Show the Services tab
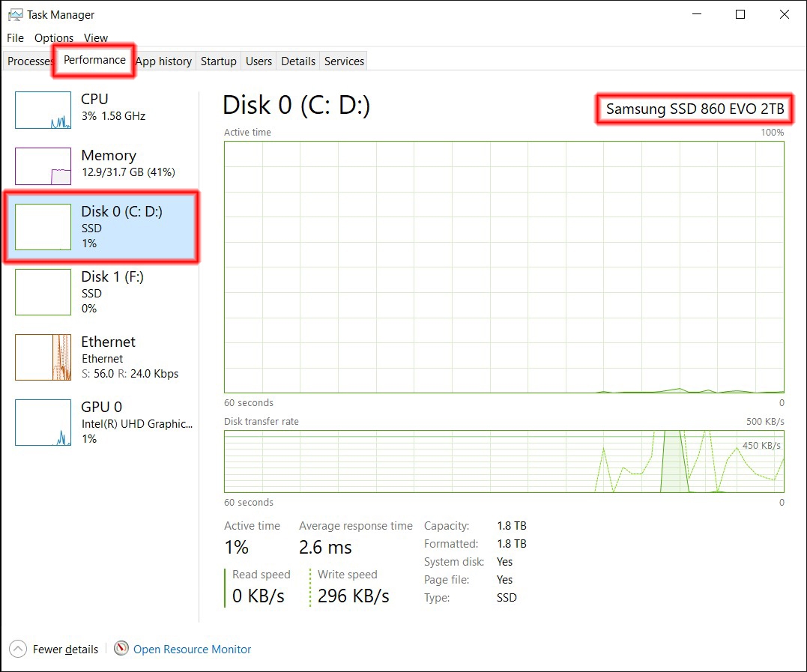This screenshot has width=807, height=672. tap(344, 61)
